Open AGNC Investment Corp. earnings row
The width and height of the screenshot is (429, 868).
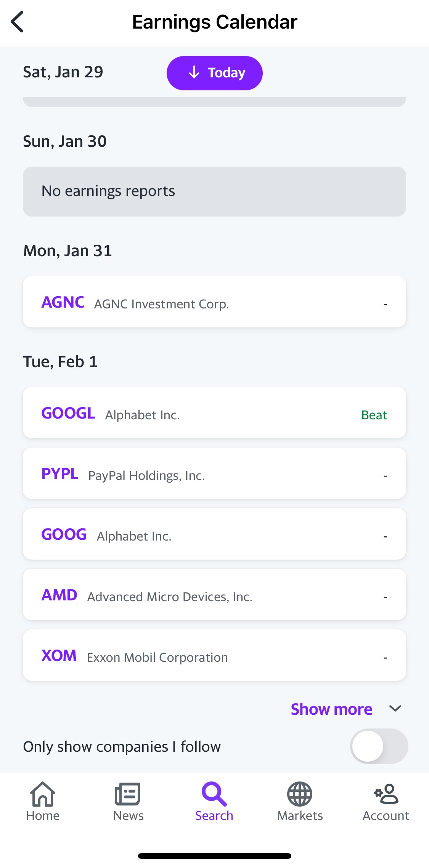tap(214, 302)
